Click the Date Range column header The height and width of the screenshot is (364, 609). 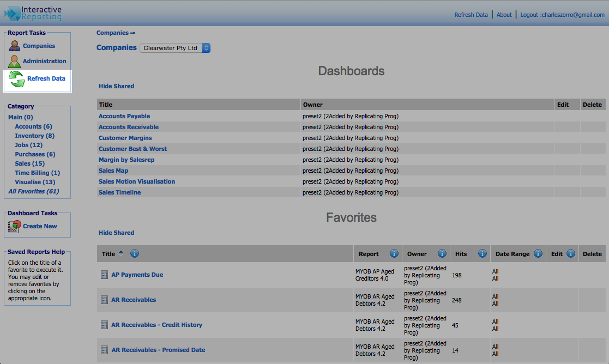[x=512, y=254]
